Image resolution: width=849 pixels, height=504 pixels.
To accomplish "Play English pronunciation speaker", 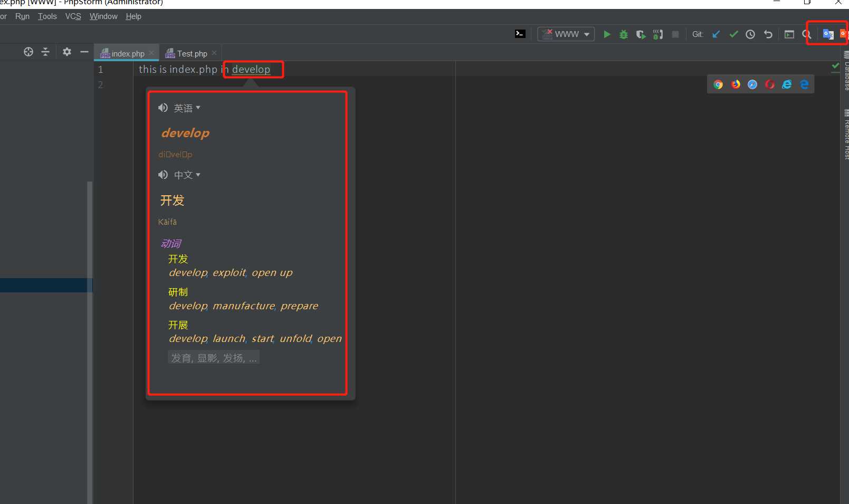I will [163, 108].
